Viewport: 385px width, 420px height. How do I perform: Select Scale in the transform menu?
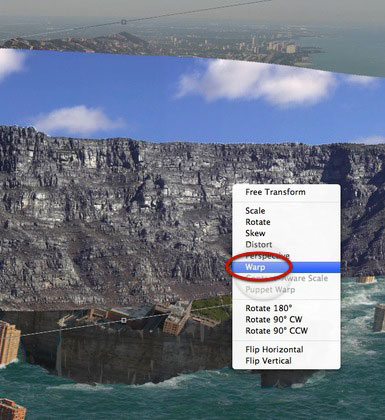coord(286,211)
